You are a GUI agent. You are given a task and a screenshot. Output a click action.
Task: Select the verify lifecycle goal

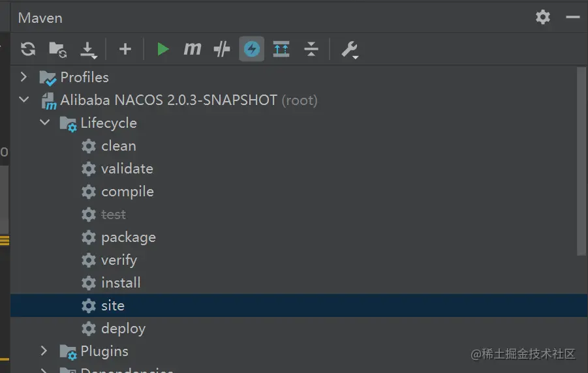pos(119,260)
